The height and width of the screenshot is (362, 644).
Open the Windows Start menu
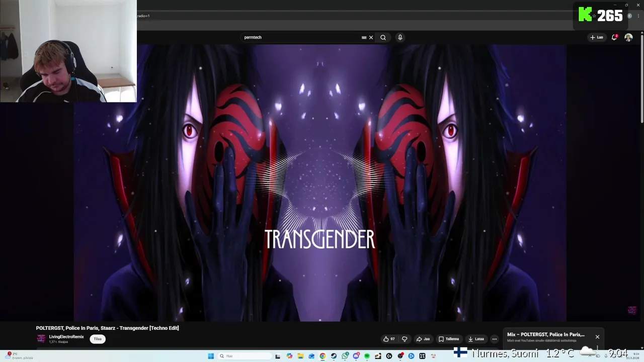[x=211, y=356]
